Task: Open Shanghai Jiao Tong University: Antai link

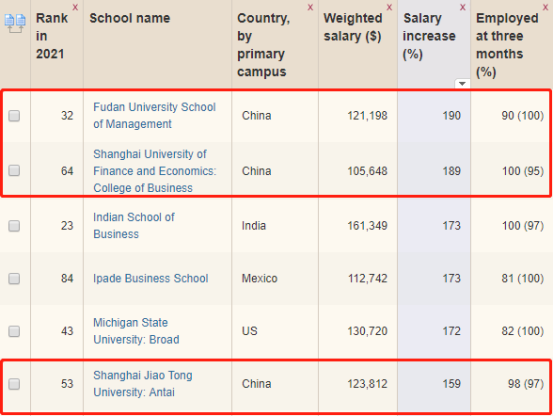Action: (142, 384)
